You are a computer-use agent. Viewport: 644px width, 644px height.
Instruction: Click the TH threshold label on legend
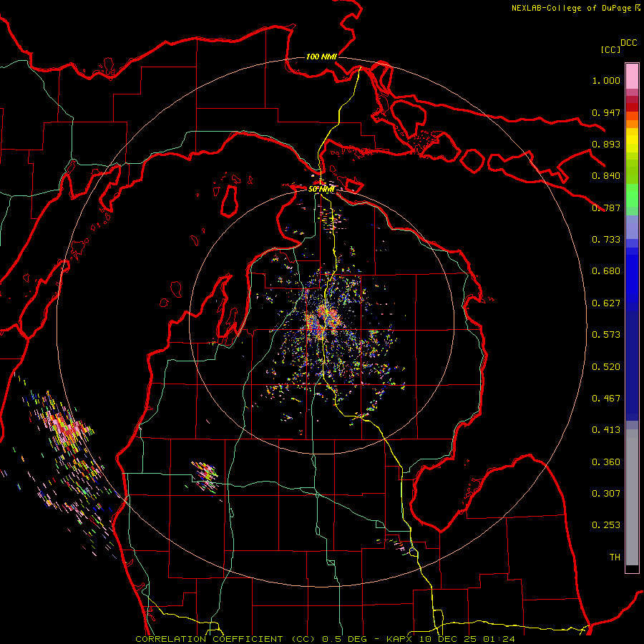615,557
